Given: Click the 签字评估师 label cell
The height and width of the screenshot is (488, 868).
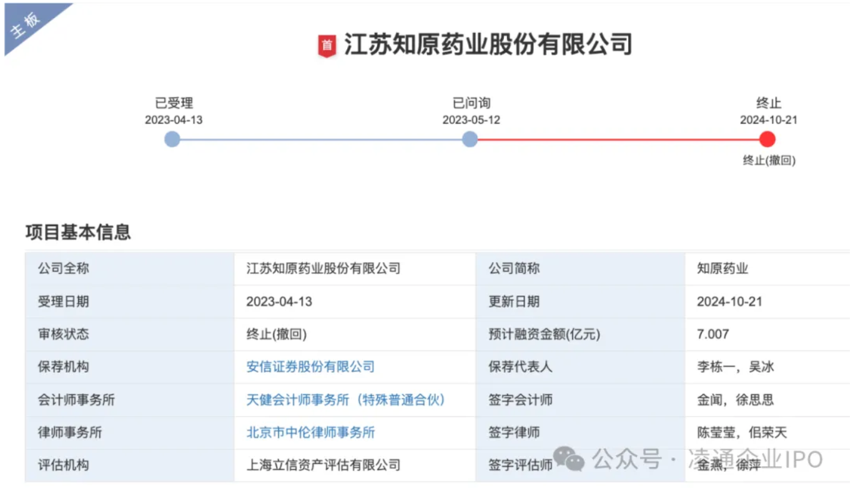Looking at the screenshot, I should click(580, 465).
